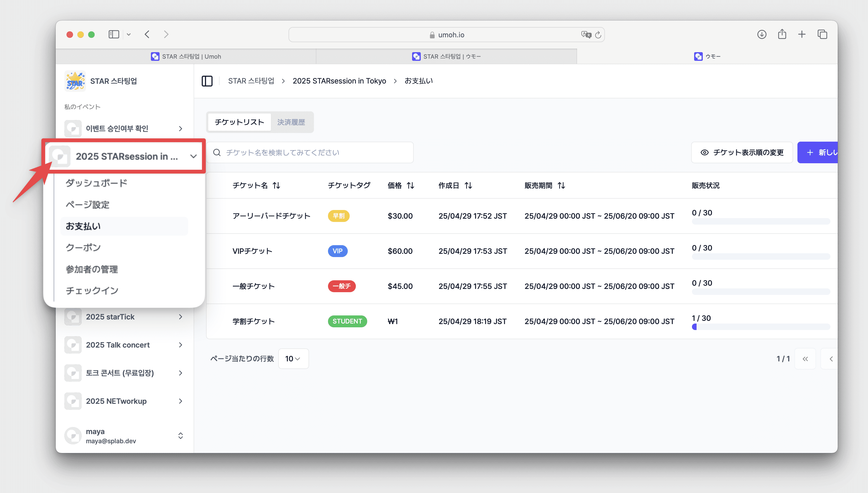868x493 pixels.
Task: Expand 2025 starTick event
Action: coord(181,317)
